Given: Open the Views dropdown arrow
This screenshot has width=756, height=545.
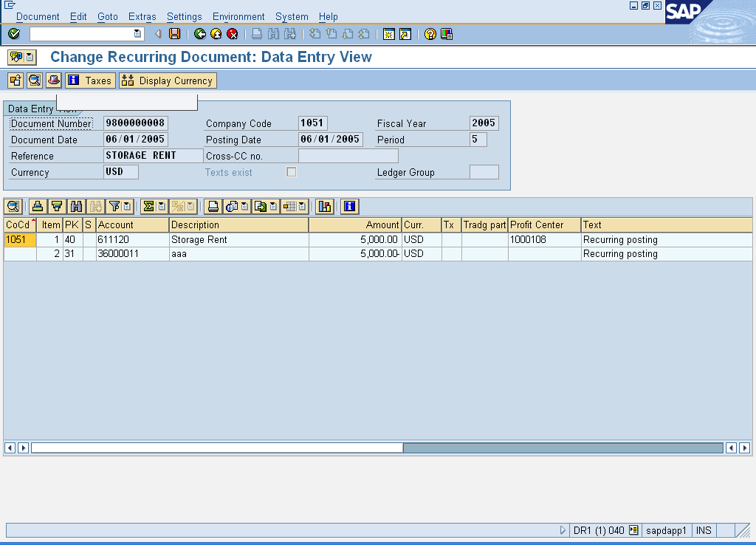Looking at the screenshot, I should pos(244,207).
